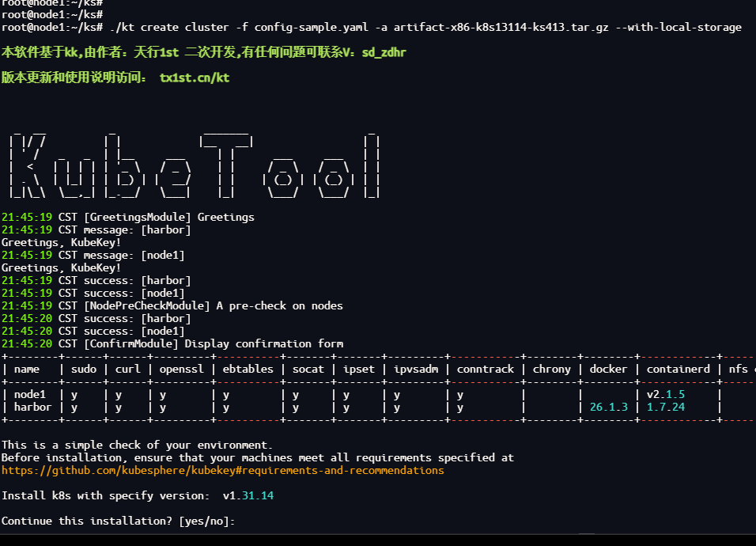Click the 'docker' column header
The width and height of the screenshot is (756, 546).
click(x=608, y=369)
